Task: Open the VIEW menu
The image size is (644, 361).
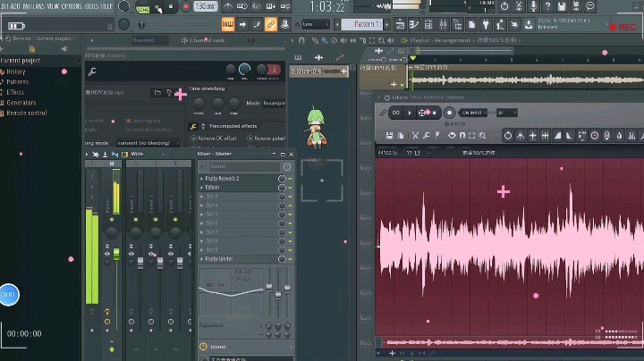Action: tap(53, 6)
